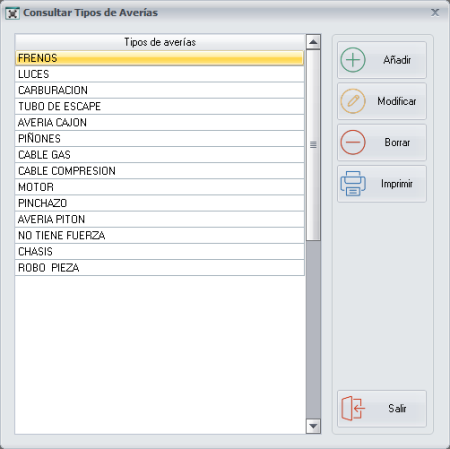Click the green plus Añadir icon

353,60
